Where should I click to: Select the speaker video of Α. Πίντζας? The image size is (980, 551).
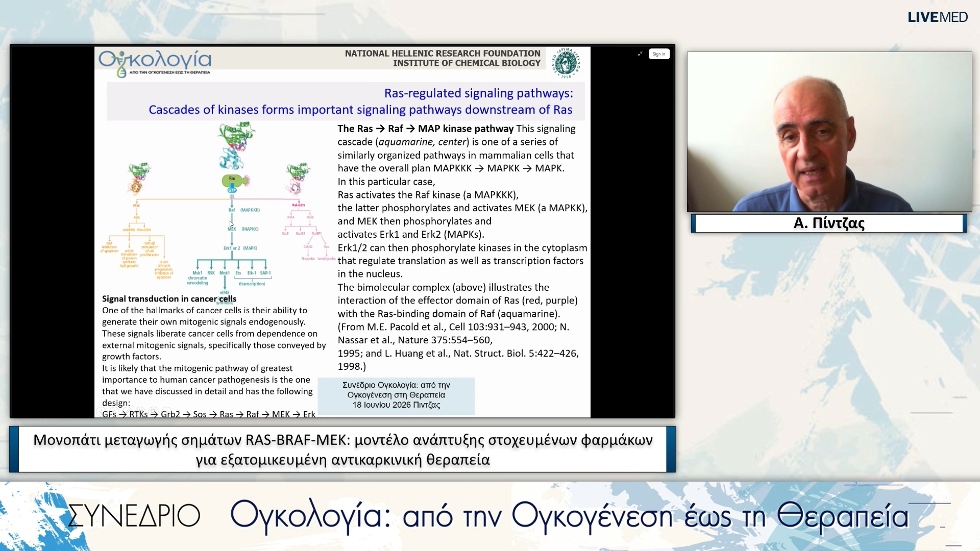pos(829,132)
